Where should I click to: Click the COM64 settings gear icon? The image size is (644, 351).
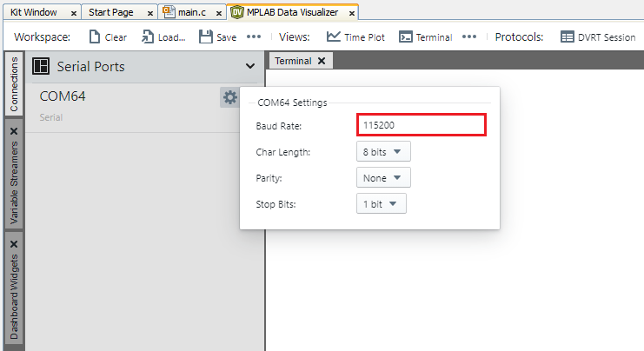[x=229, y=97]
